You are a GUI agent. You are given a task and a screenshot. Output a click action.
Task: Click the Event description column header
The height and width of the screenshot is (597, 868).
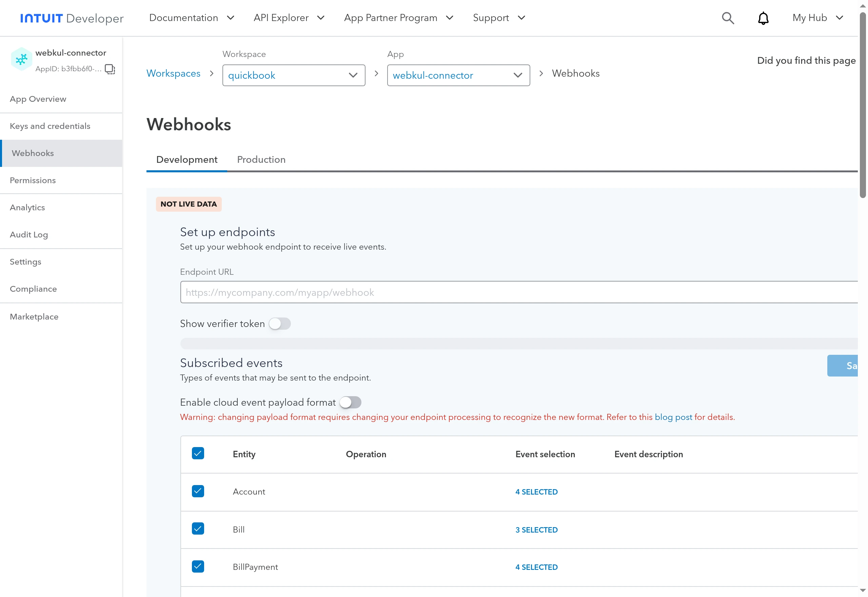(649, 454)
